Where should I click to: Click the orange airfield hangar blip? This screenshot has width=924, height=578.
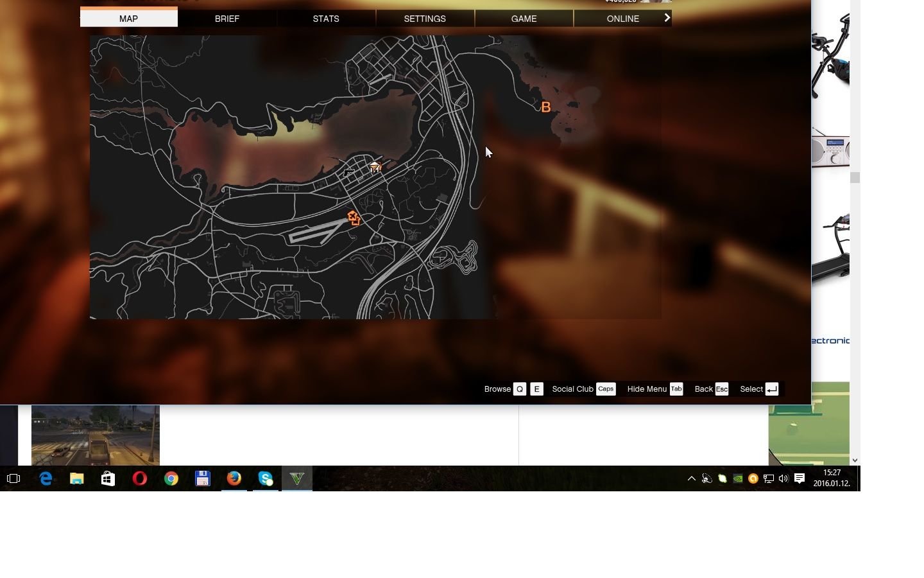click(x=352, y=216)
